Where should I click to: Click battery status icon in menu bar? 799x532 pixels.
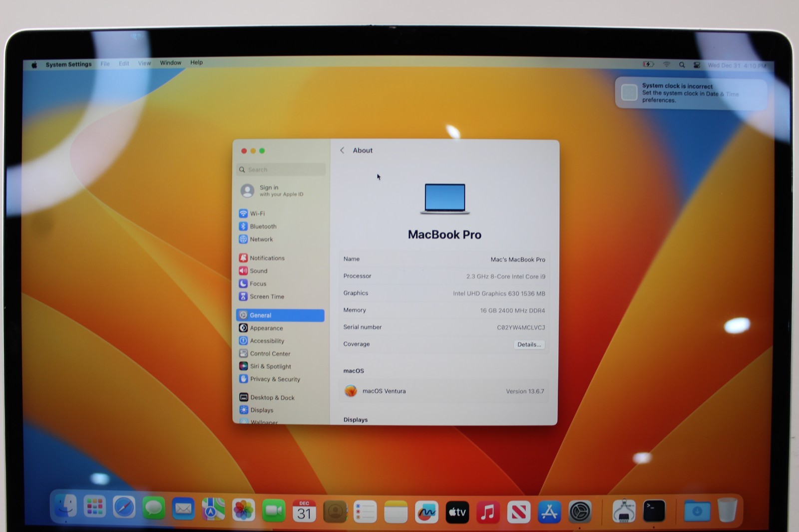[648, 64]
